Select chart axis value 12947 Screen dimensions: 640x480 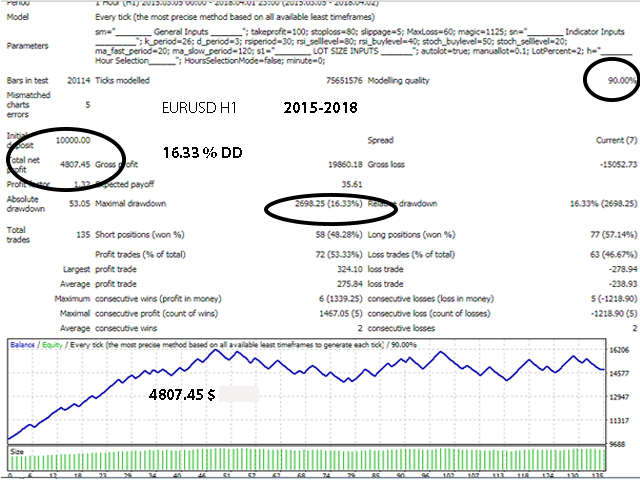[619, 397]
